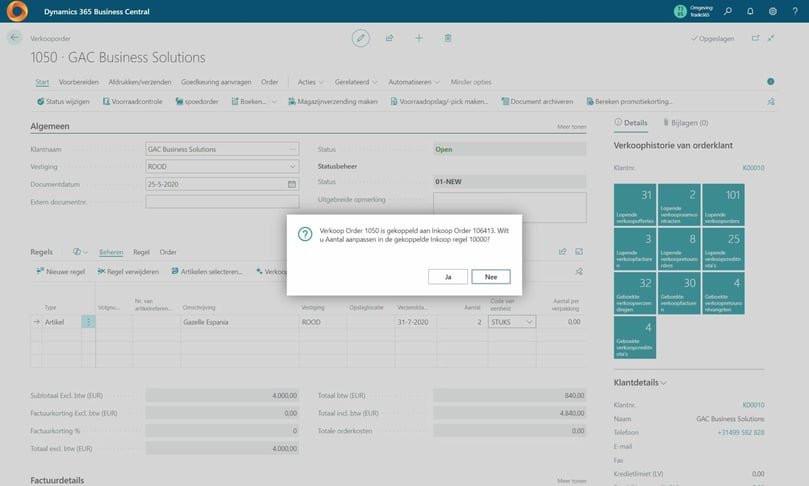The image size is (809, 486).
Task: Select the Voorbereiden tab
Action: click(78, 82)
